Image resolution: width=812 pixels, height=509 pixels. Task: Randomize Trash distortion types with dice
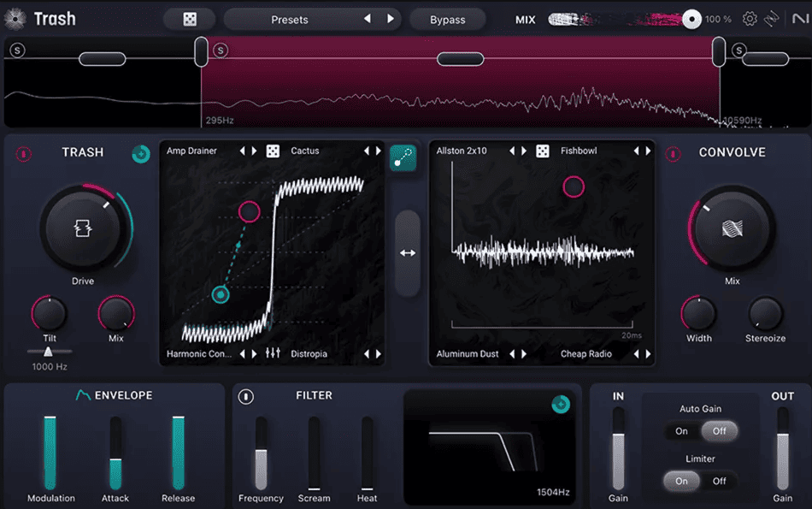[273, 151]
